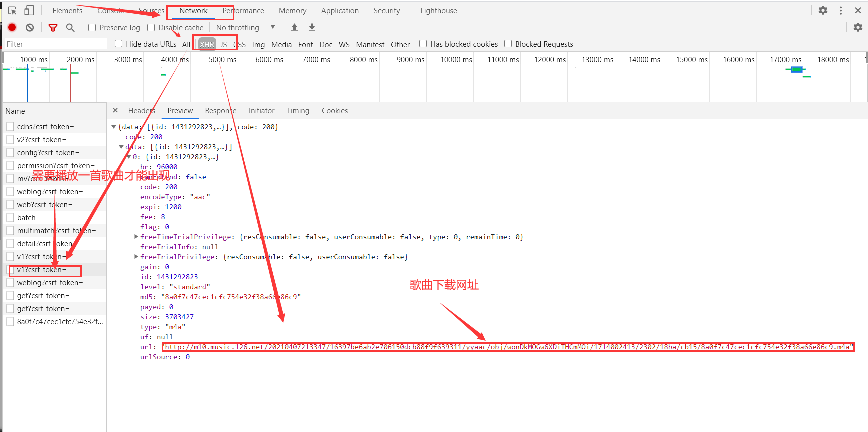This screenshot has width=868, height=432.
Task: Filter requests by Doc
Action: click(x=326, y=44)
